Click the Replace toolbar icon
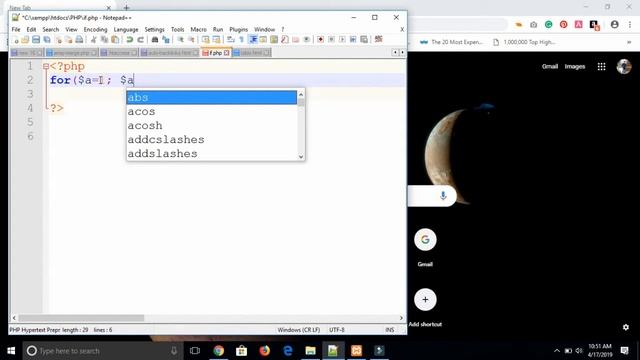This screenshot has width=640, height=360. [x=166, y=40]
